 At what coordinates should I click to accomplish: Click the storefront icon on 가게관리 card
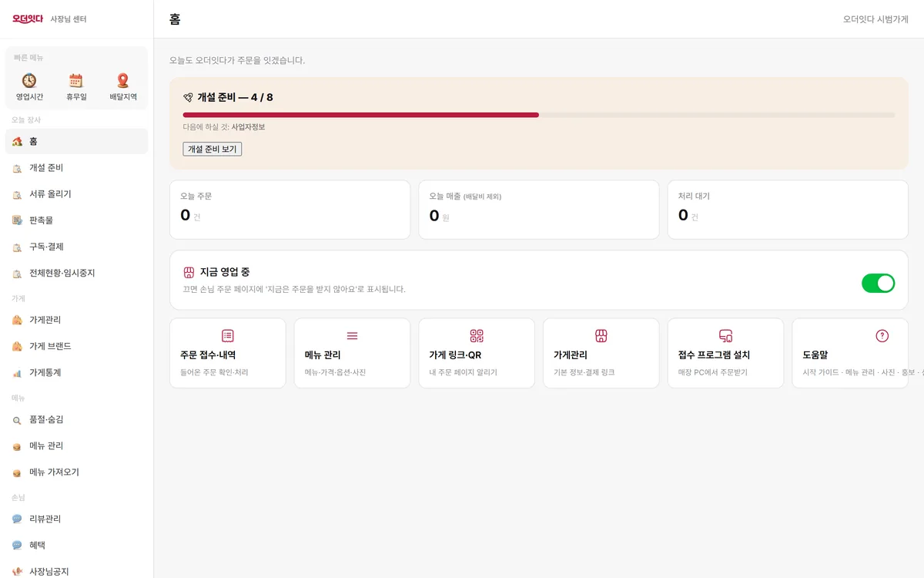coord(601,336)
